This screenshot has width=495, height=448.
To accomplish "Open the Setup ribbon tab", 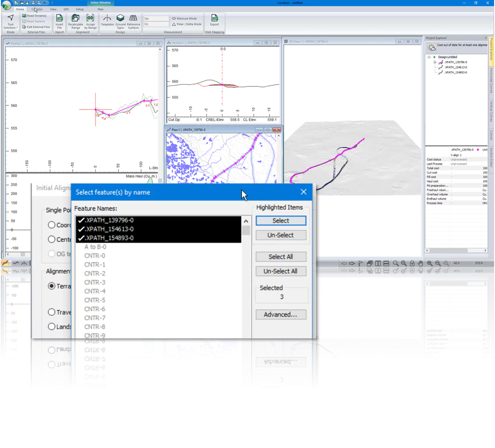I will pyautogui.click(x=79, y=9).
